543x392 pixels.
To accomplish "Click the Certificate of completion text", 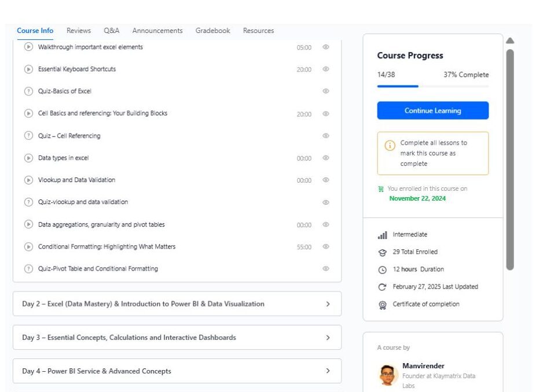I will [426, 304].
